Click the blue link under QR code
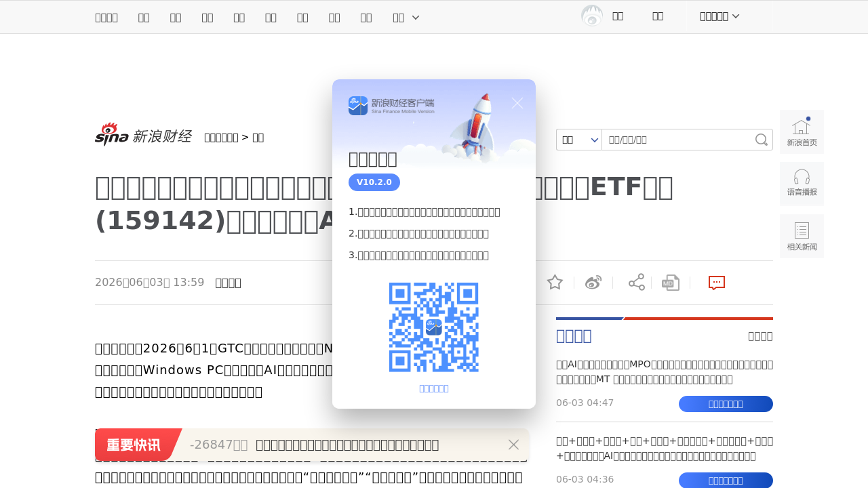Screen dimensions: 868x488 [434, 388]
